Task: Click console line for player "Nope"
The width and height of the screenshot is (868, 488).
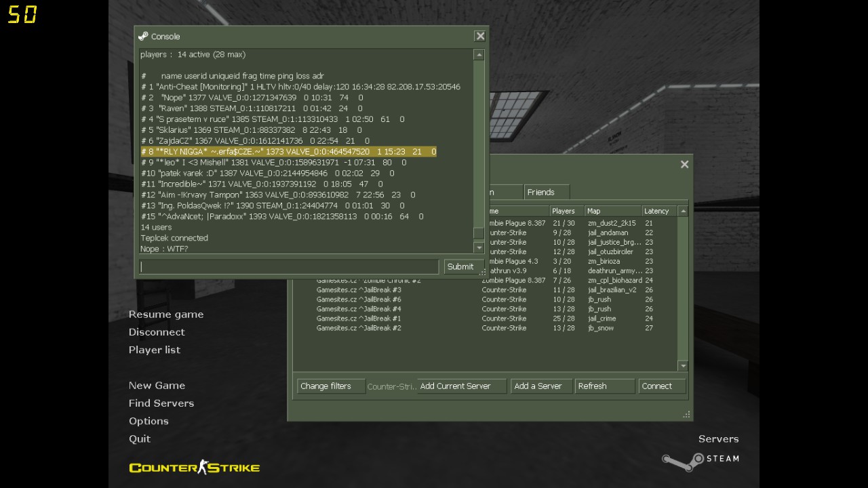Action: [252, 98]
